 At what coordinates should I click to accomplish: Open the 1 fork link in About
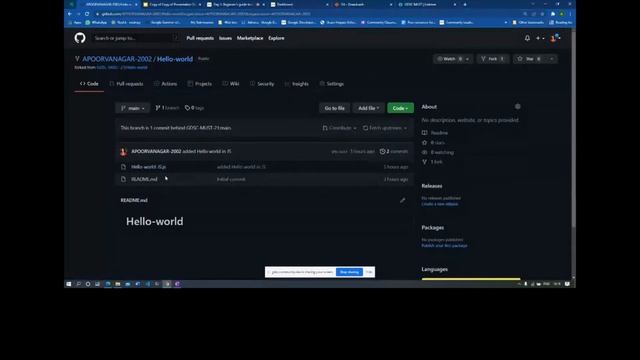click(432, 162)
